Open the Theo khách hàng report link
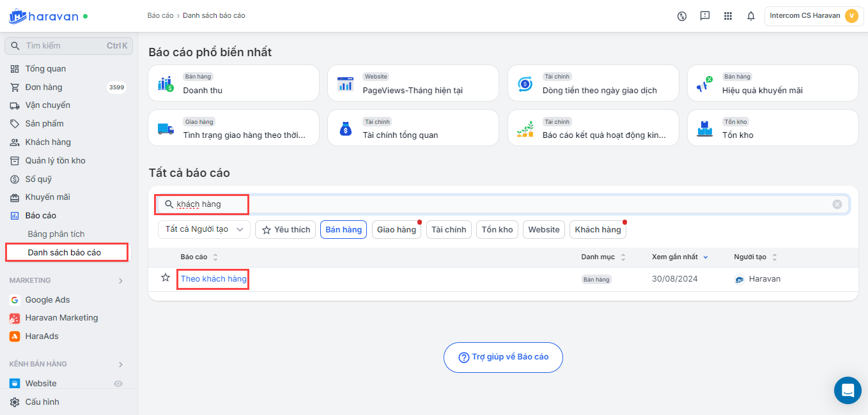Image resolution: width=868 pixels, height=415 pixels. (x=213, y=279)
